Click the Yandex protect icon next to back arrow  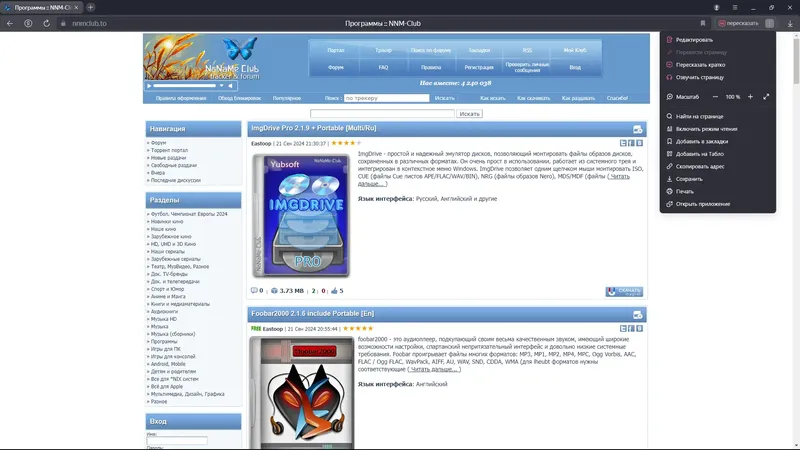point(28,23)
